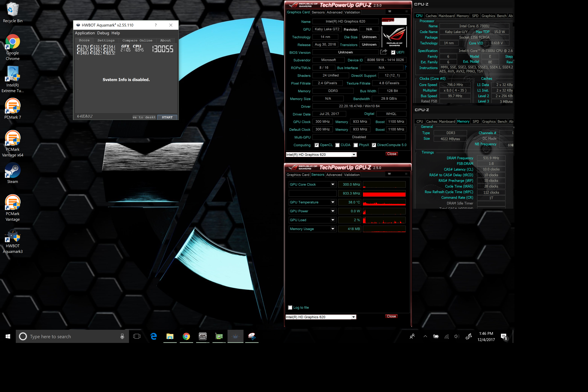
Task: Click GPU Load sensor graph
Action: pos(384,220)
